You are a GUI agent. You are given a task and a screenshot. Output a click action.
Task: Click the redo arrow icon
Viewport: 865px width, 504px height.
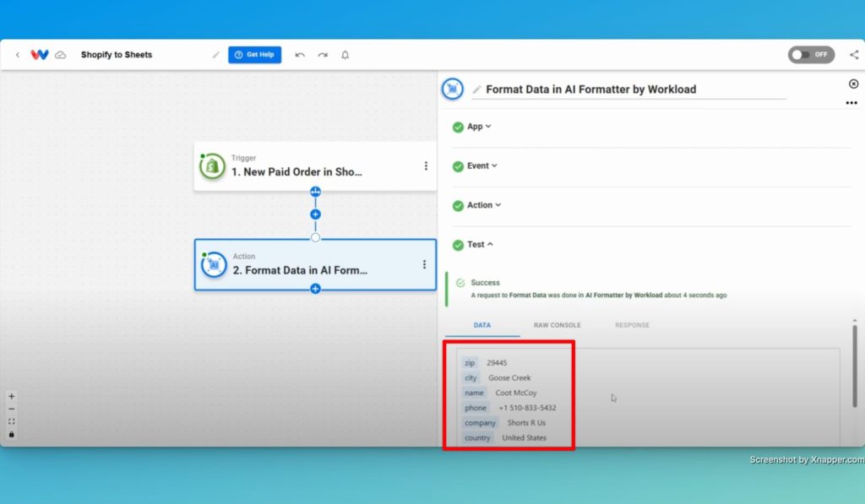click(323, 55)
